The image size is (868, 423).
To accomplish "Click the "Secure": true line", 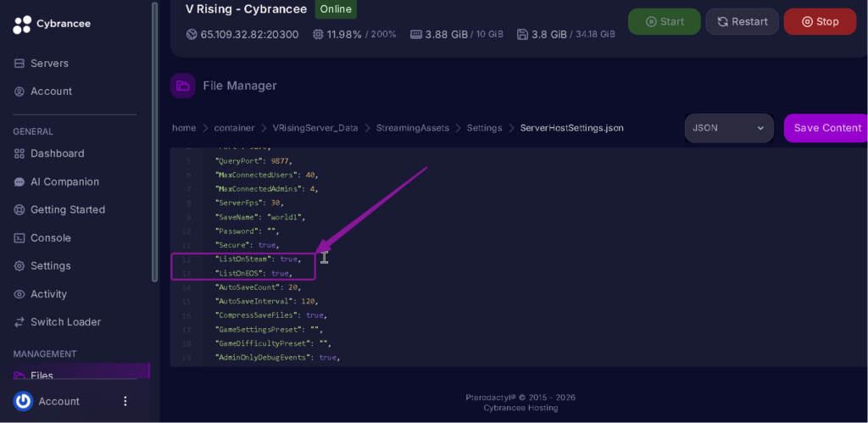I will [247, 245].
